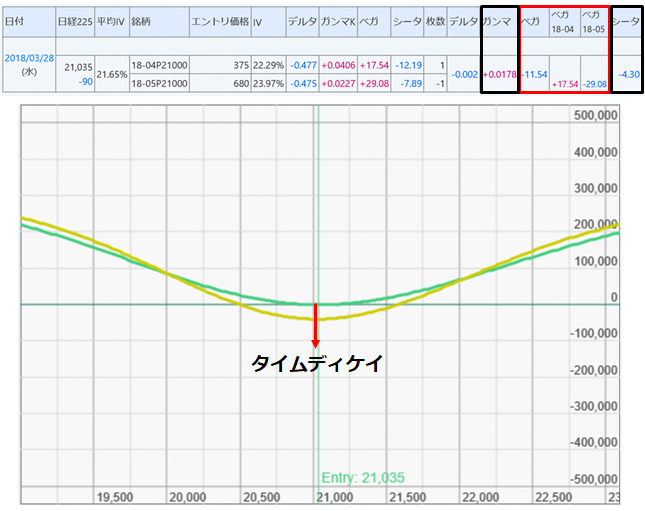Select the total gamma +0.0178 cell

499,74
